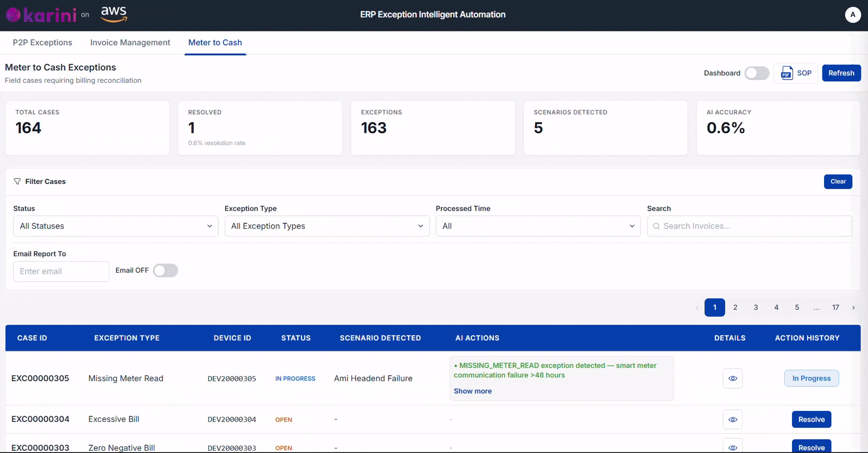The height and width of the screenshot is (453, 868).
Task: Open the All Statuses dropdown
Action: [x=116, y=226]
